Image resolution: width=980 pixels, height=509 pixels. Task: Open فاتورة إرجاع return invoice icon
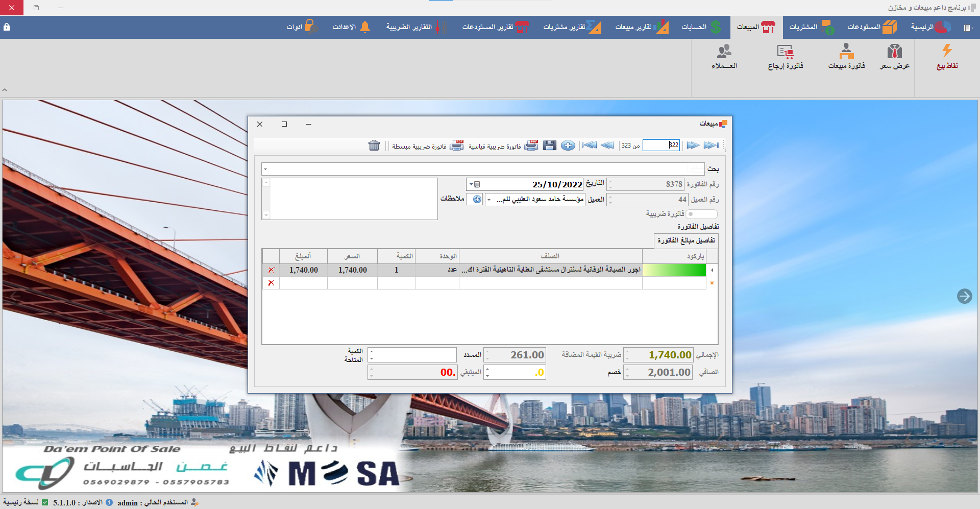point(785,56)
